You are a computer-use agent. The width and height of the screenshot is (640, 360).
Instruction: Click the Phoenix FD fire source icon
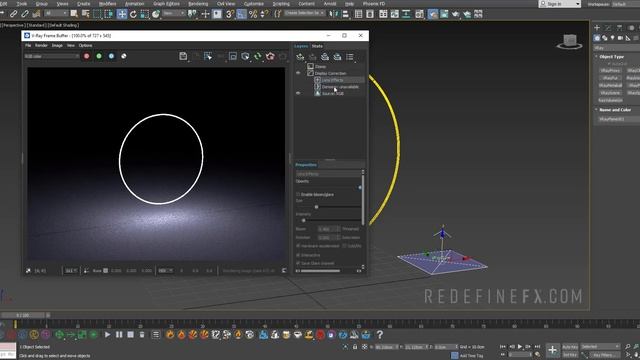coord(170,335)
